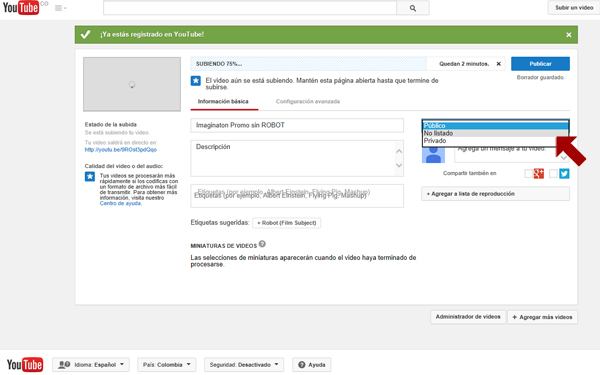Enable sharing on Twitter checkbox

[x=553, y=174]
